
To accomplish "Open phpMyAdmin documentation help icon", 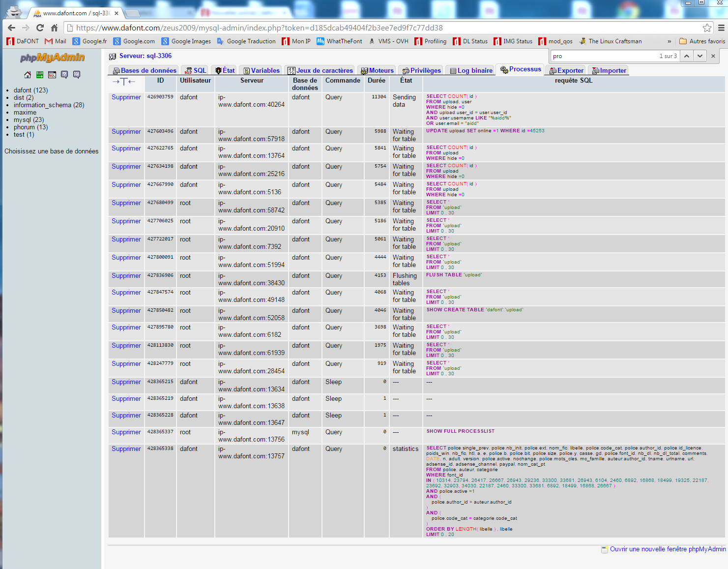I will (64, 75).
